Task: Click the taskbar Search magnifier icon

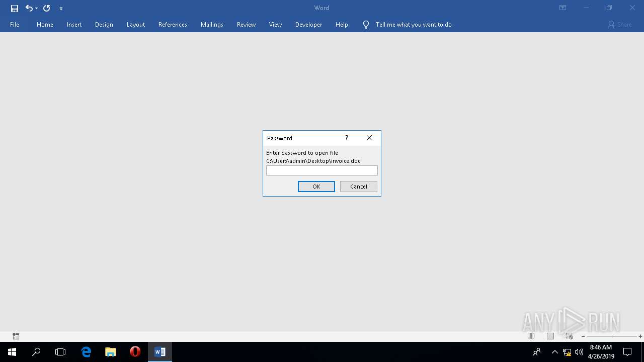Action: point(36,352)
